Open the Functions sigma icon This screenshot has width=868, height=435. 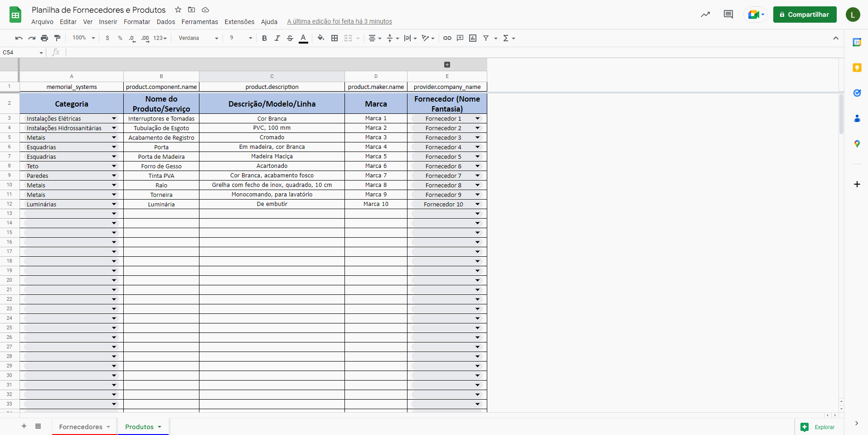coord(506,38)
